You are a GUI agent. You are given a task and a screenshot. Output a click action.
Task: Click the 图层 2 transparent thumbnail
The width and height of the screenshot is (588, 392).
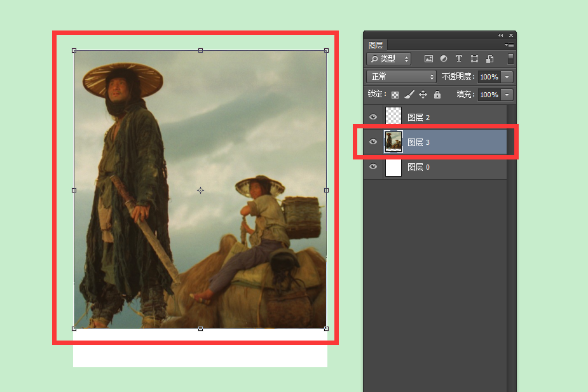(393, 116)
